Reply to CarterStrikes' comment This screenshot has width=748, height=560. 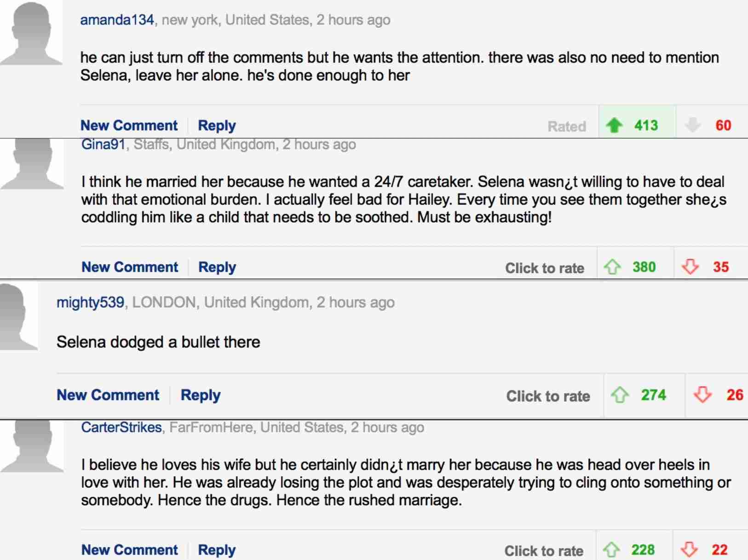(217, 550)
